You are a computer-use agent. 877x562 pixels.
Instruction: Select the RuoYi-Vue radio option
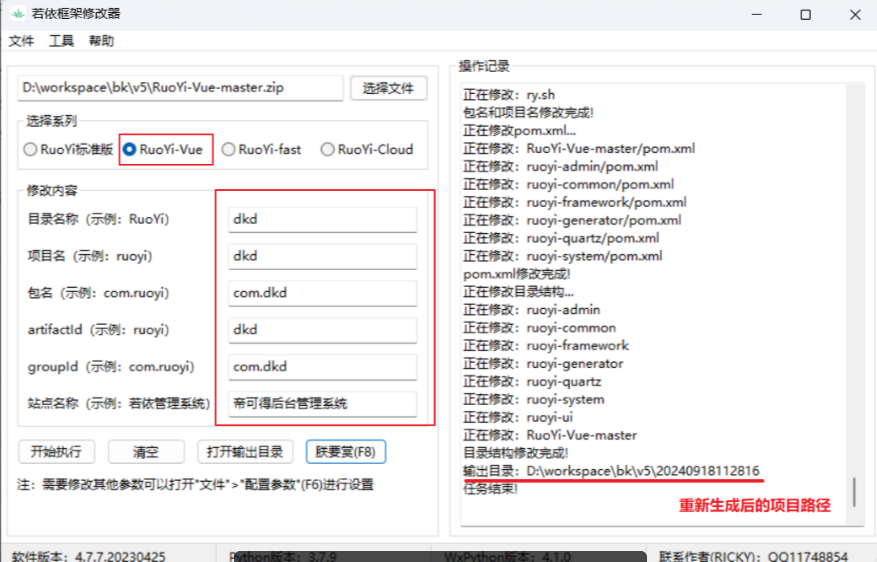tap(130, 150)
